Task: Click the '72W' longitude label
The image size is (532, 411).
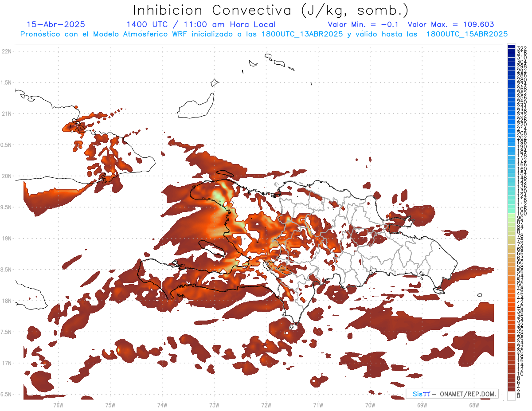Action: [266, 405]
